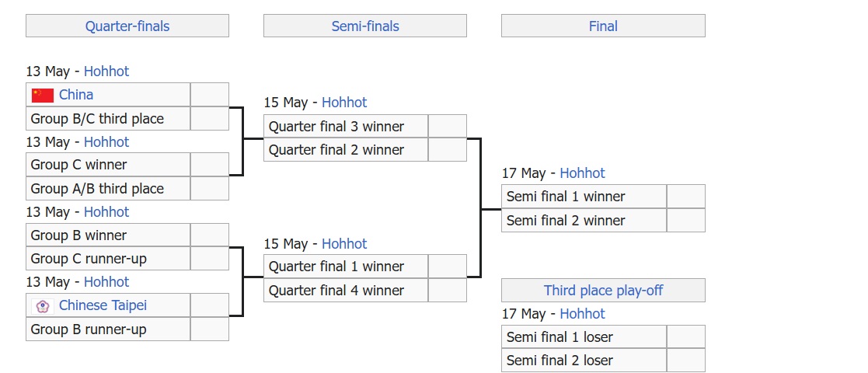Click score box beside Quarter final 4 winner
868x373 pixels.
[x=448, y=290]
